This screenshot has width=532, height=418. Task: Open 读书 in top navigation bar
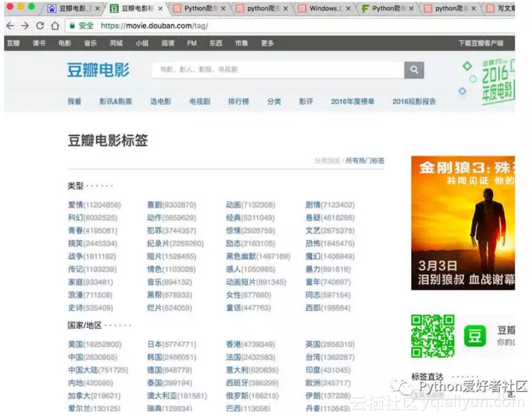click(39, 43)
